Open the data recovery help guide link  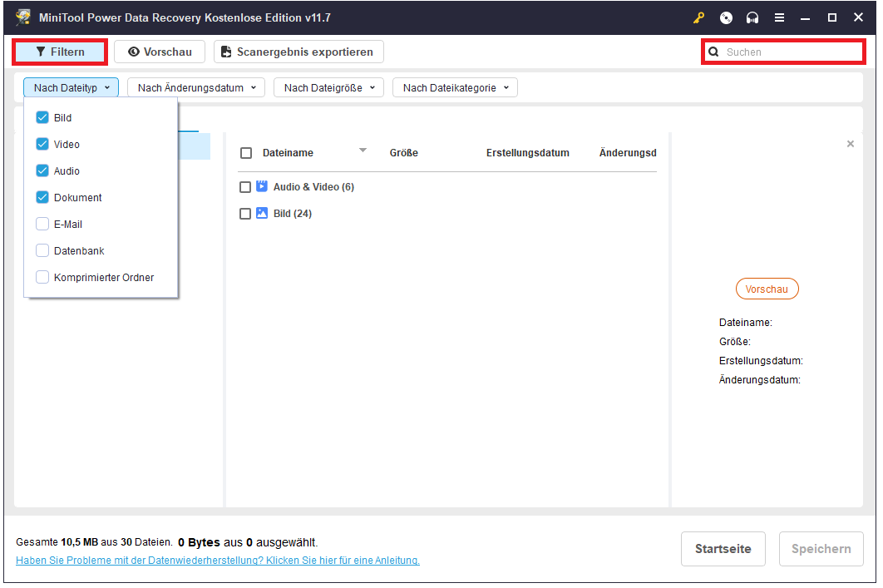coord(218,561)
